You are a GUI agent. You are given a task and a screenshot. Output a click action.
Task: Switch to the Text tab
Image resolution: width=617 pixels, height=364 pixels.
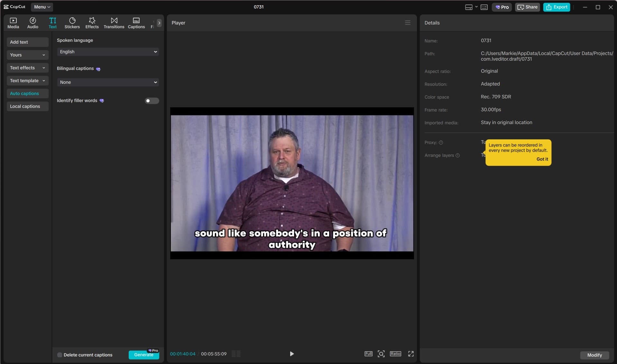[52, 22]
